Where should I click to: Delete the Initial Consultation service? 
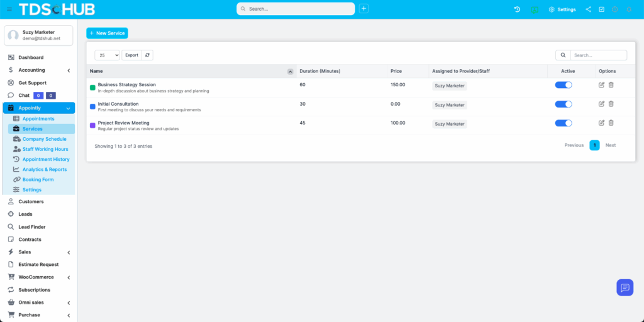pos(611,104)
